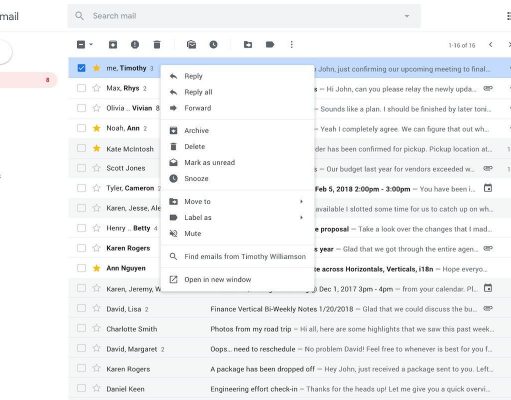The width and height of the screenshot is (511, 400).
Task: Star the Scott Jones email
Action: tap(96, 168)
